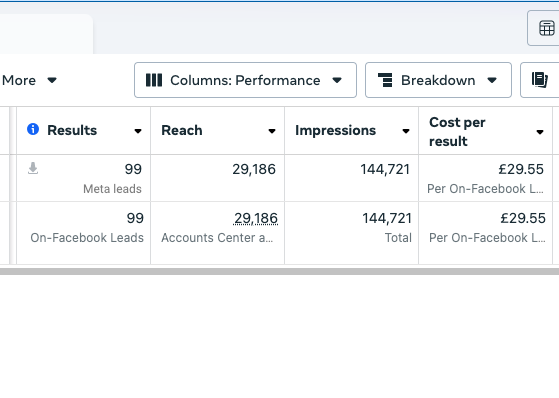
Task: Click the columns bars icon
Action: click(154, 80)
